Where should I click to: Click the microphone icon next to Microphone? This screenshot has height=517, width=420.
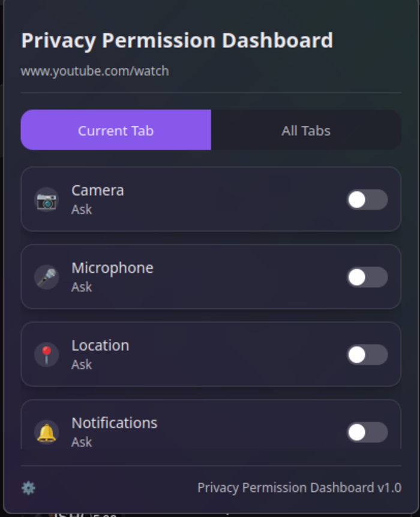coord(46,276)
